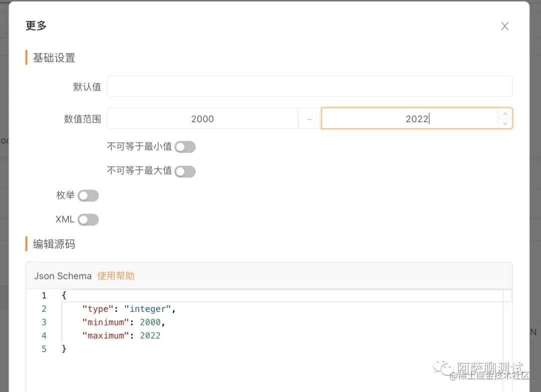Toggle the 不可等于最大值 switch
This screenshot has height=392, width=541.
(x=185, y=171)
